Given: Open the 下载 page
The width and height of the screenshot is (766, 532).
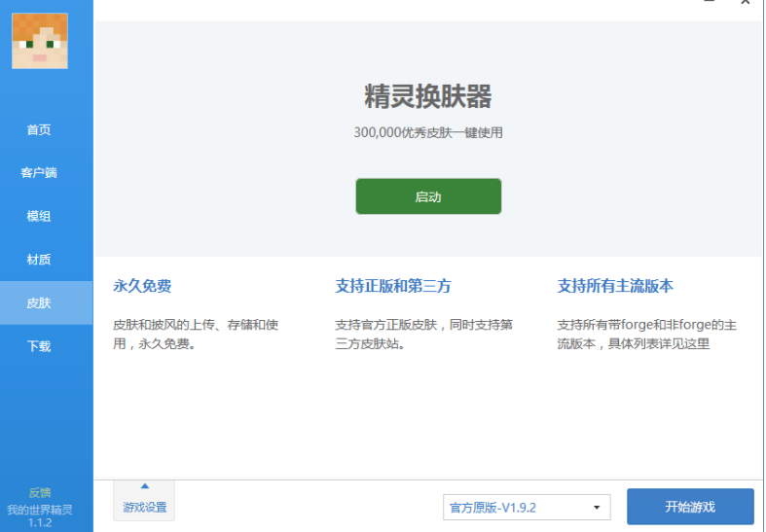Looking at the screenshot, I should (x=39, y=346).
